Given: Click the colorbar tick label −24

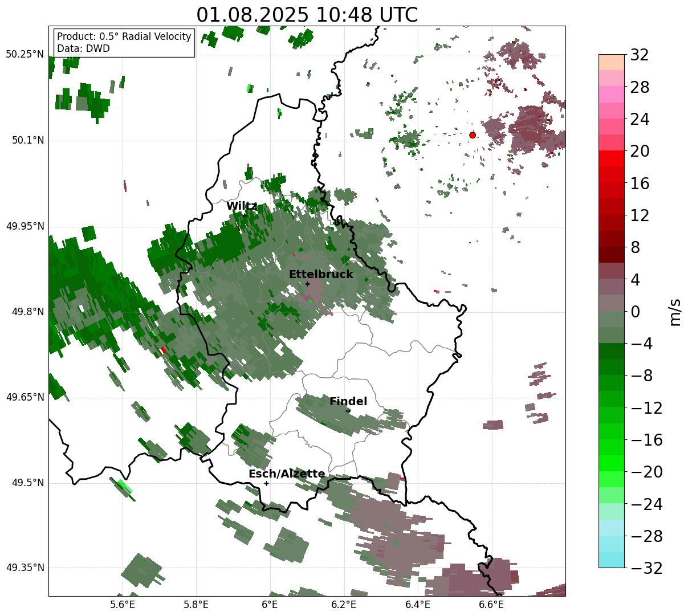Looking at the screenshot, I should pyautogui.click(x=646, y=504).
